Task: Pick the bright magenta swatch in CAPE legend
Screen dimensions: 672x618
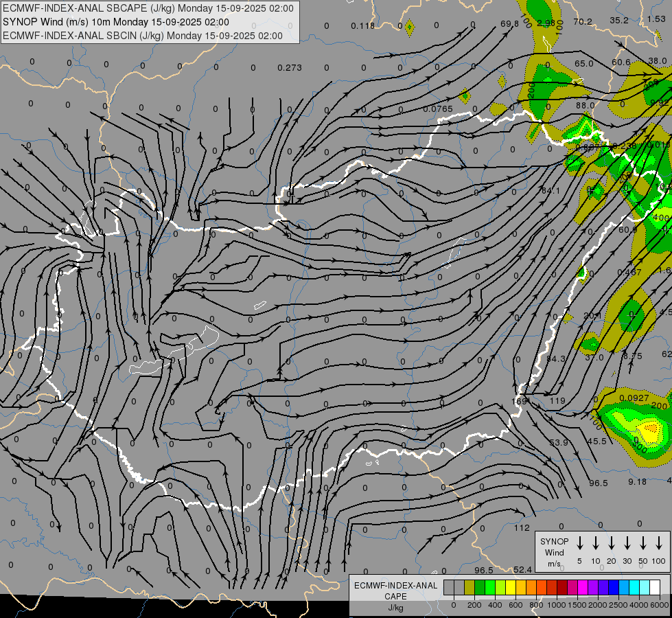Action: (x=583, y=588)
